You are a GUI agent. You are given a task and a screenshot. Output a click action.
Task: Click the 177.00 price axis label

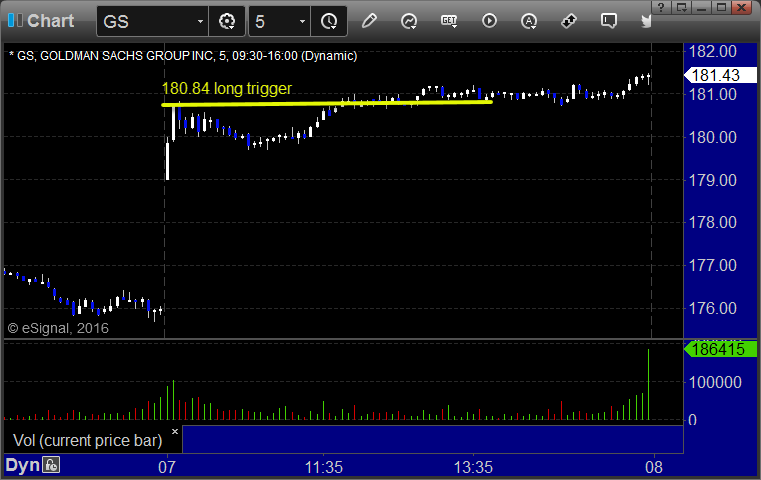tap(713, 265)
